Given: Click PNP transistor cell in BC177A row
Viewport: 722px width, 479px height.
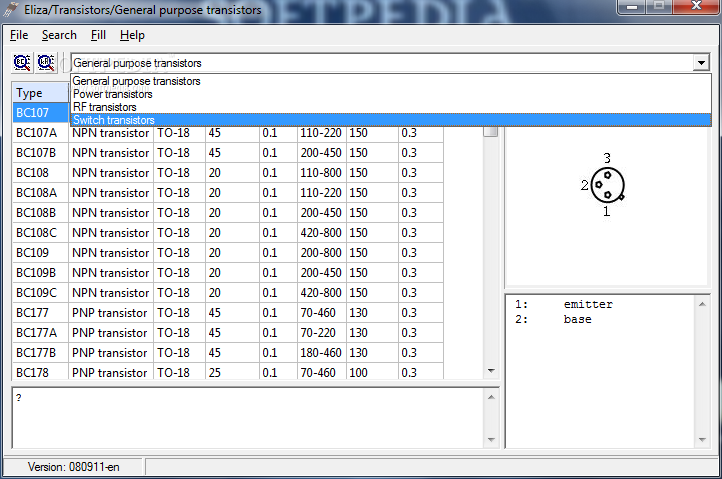Looking at the screenshot, I should tap(111, 333).
